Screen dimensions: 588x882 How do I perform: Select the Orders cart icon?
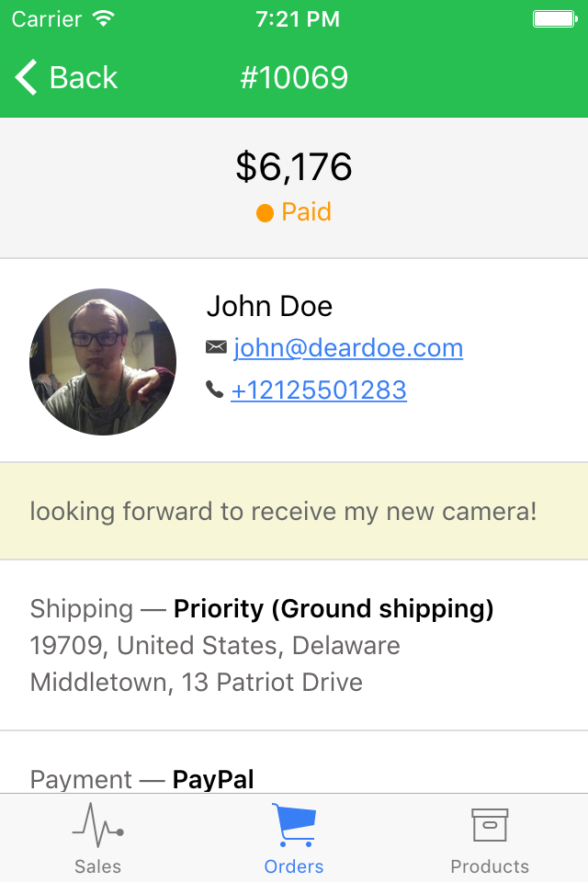294,825
